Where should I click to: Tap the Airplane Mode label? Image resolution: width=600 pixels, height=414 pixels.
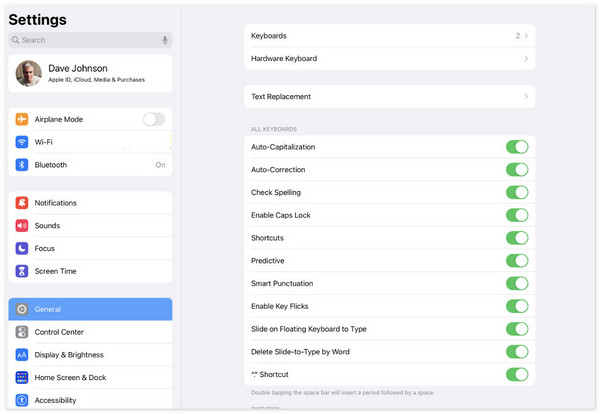click(x=59, y=119)
